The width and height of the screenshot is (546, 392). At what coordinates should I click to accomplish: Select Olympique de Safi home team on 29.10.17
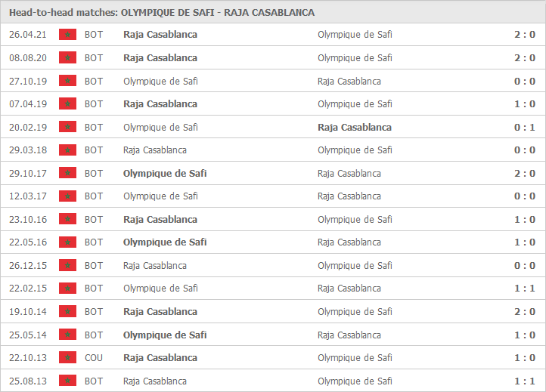(x=165, y=173)
